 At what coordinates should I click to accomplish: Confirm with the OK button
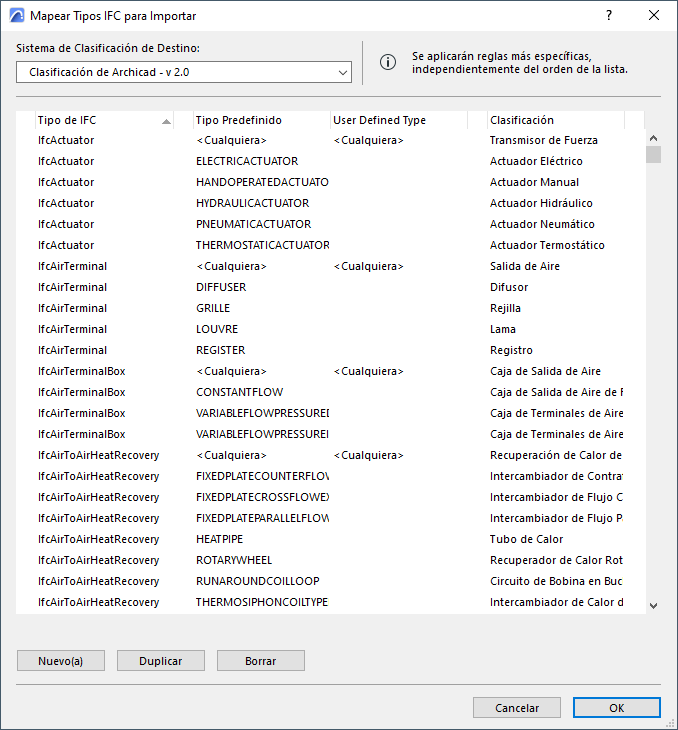point(617,708)
